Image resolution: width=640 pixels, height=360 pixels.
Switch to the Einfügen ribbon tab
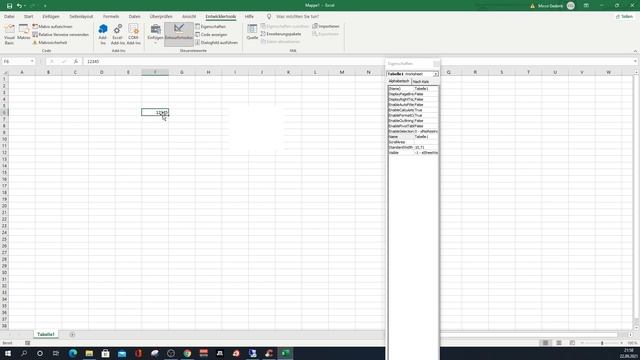pyautogui.click(x=51, y=16)
